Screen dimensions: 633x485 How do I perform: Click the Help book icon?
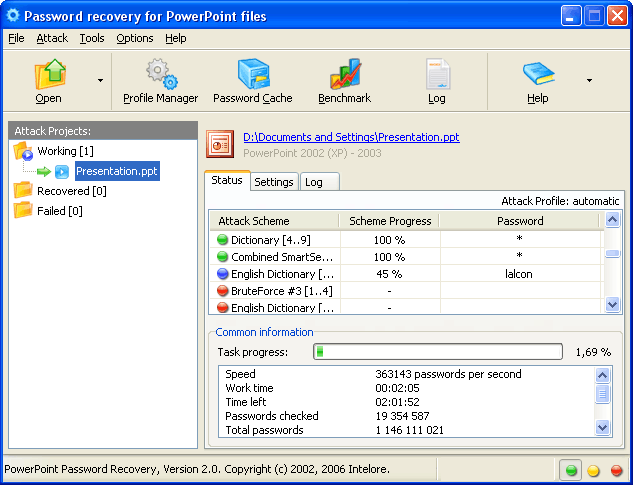point(539,74)
